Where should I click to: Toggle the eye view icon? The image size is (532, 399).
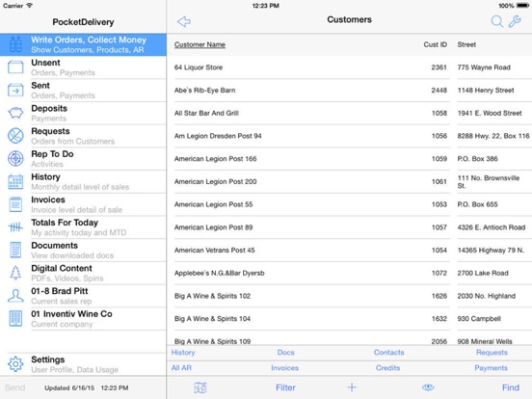click(x=428, y=387)
